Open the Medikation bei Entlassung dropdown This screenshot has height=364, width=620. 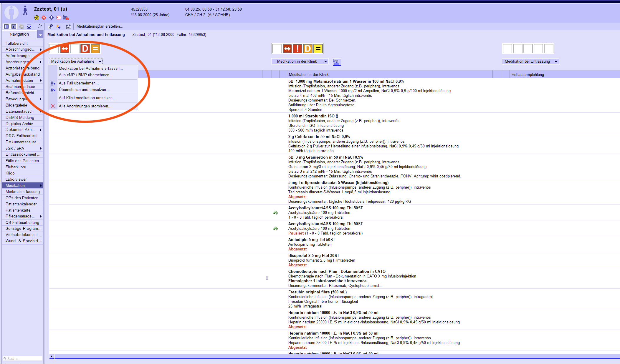pos(530,61)
